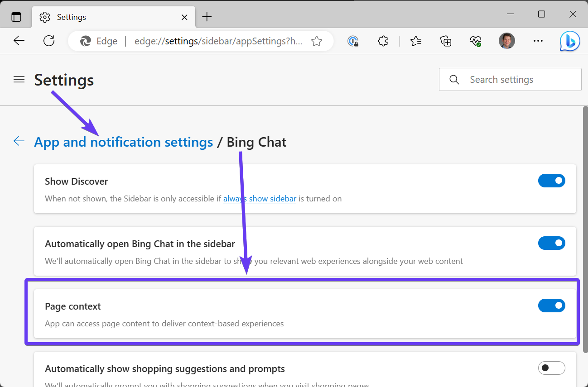Viewport: 588px width, 387px height.
Task: Turn off the Show Discover toggle
Action: (551, 181)
